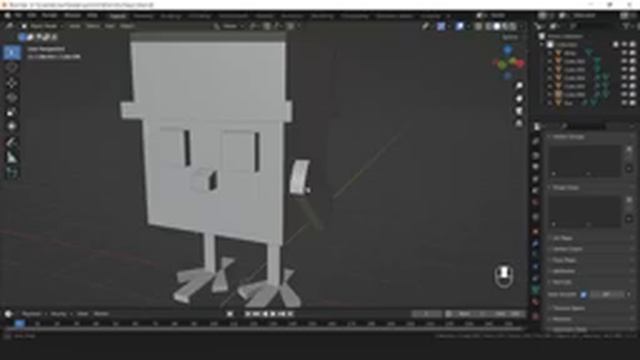
Task: Select the Scale tool
Action: [x=12, y=112]
